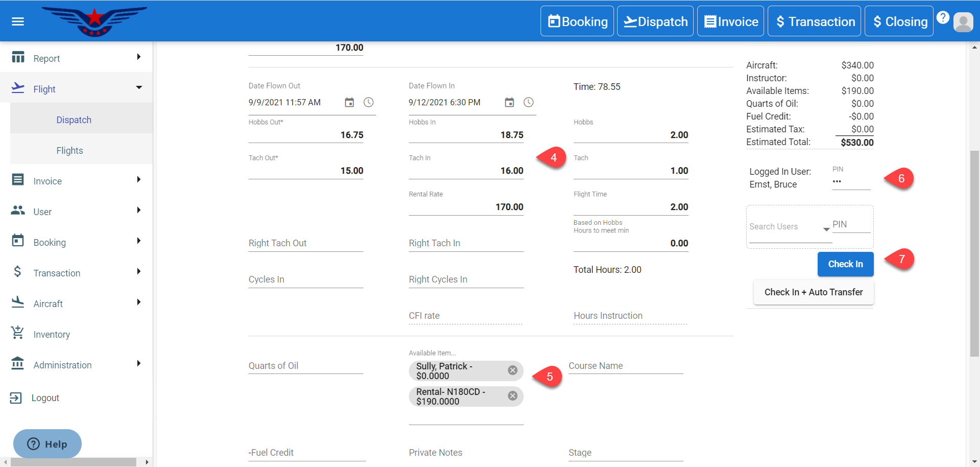Click the help question mark icon in header
Viewport: 980px width, 467px height.
pyautogui.click(x=943, y=17)
